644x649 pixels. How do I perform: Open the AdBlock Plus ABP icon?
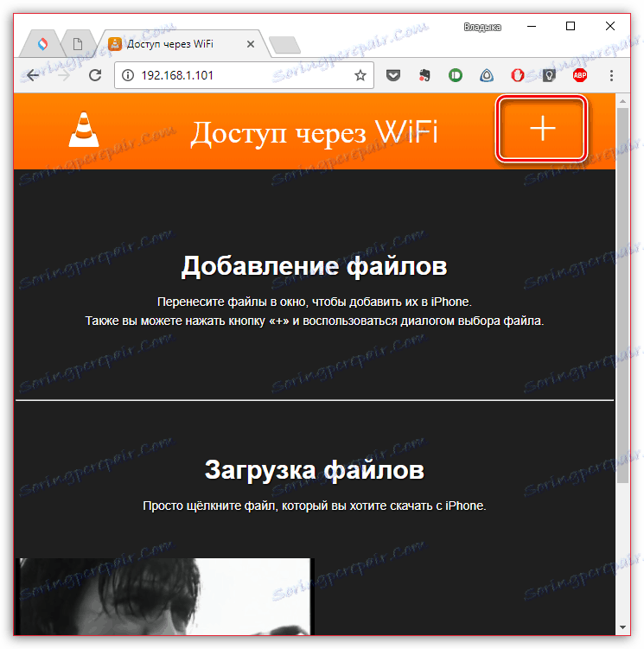580,75
